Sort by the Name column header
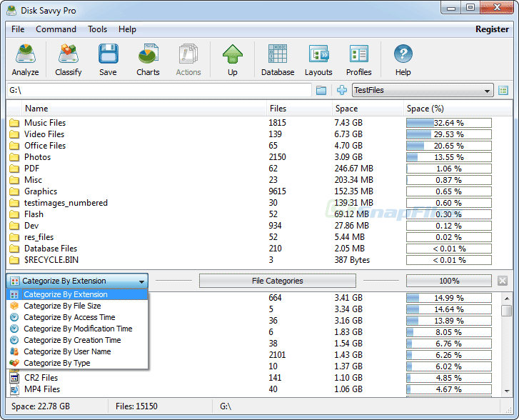The width and height of the screenshot is (519, 420). pyautogui.click(x=144, y=109)
